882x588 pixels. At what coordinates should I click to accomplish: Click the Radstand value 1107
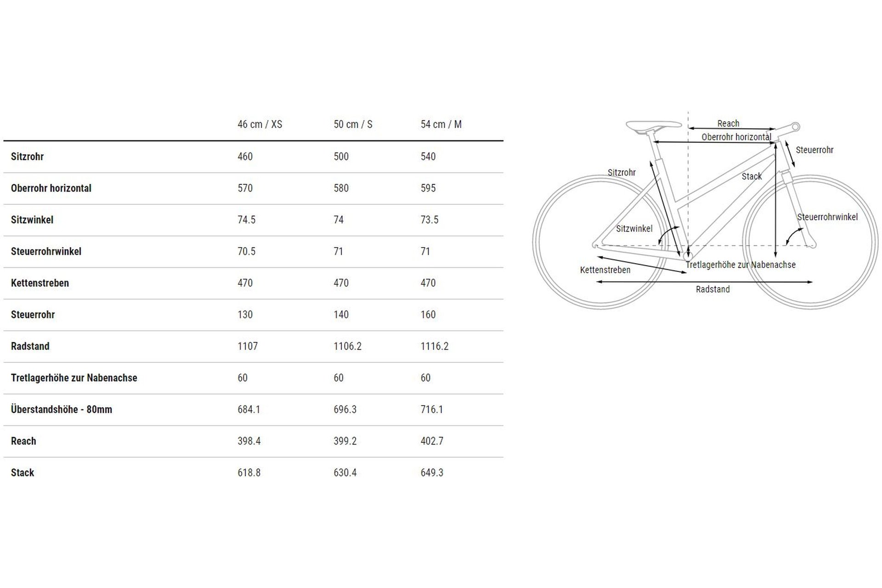pos(248,346)
